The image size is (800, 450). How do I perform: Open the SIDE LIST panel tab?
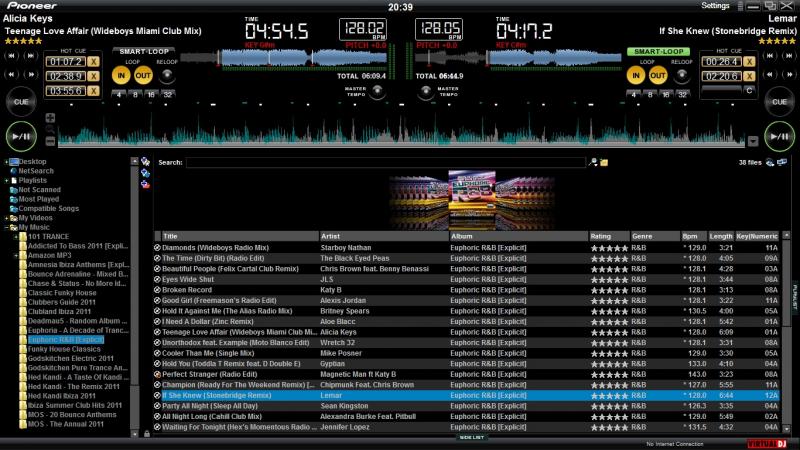471,437
